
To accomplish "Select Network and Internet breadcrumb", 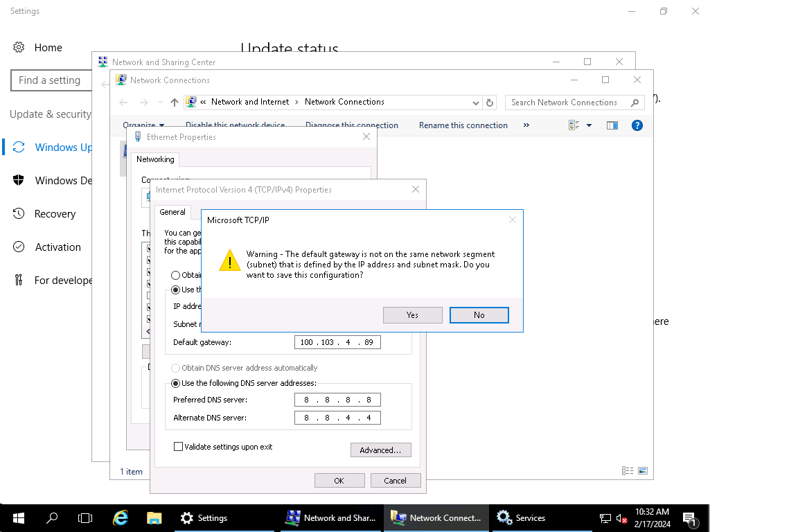I will tap(250, 102).
